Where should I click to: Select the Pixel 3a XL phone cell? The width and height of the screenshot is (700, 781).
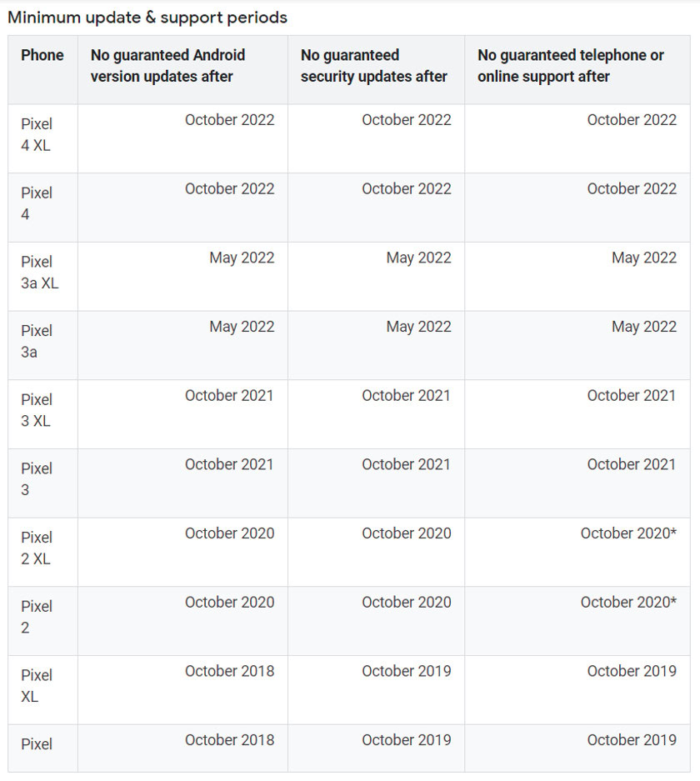39,273
